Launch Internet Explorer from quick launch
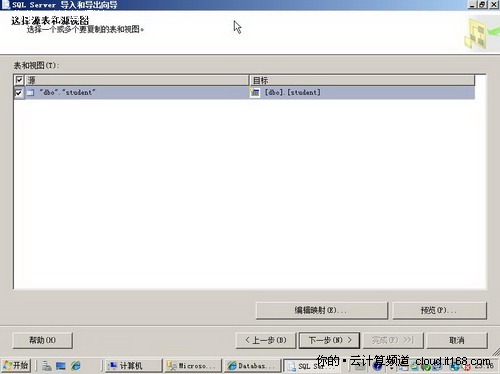The image size is (500, 374). click(x=76, y=366)
